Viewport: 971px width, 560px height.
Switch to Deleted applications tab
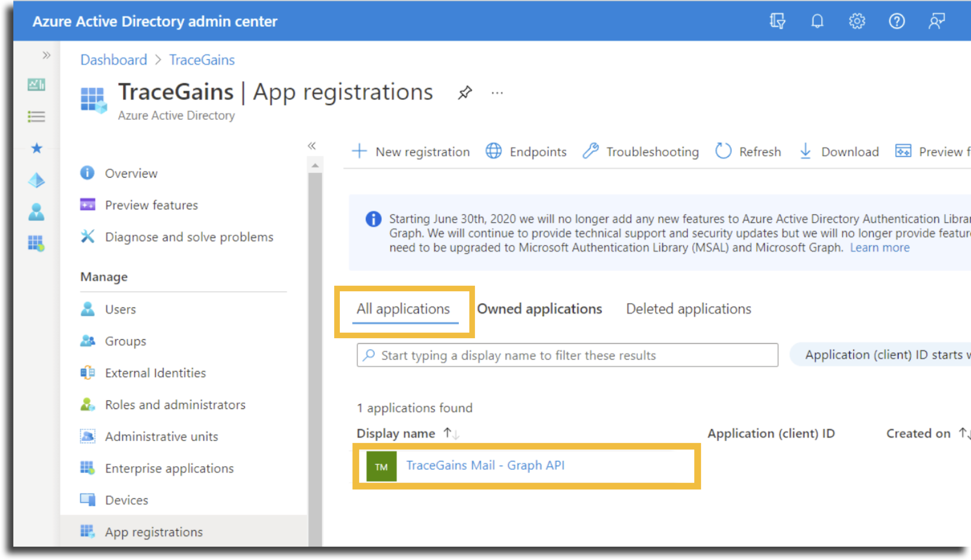[689, 309]
